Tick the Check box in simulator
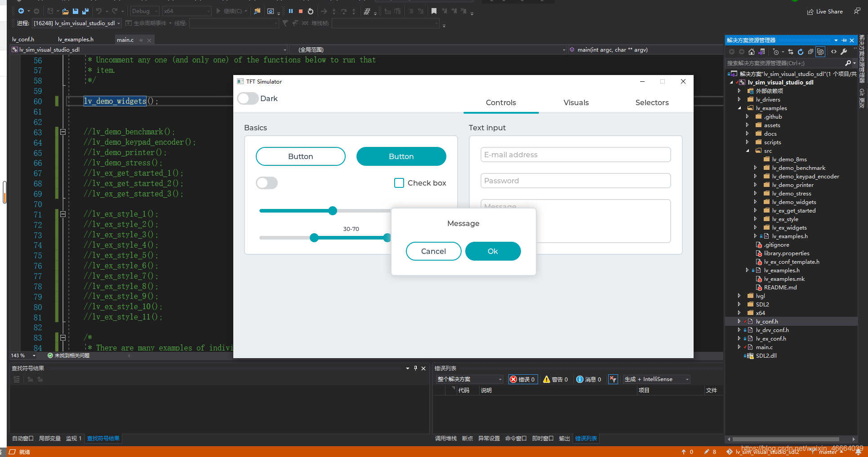The width and height of the screenshot is (868, 457). (x=399, y=183)
